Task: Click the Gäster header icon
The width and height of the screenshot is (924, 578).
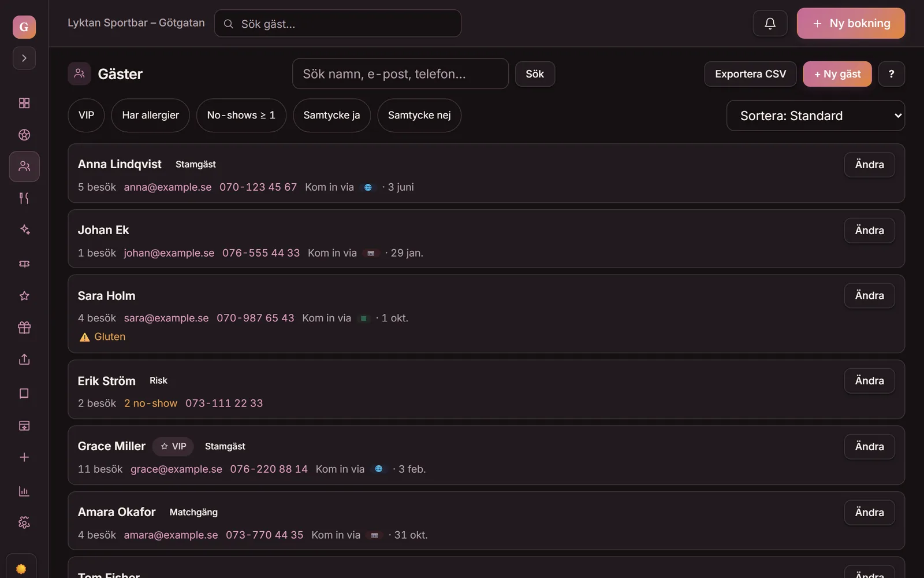Action: coord(79,73)
